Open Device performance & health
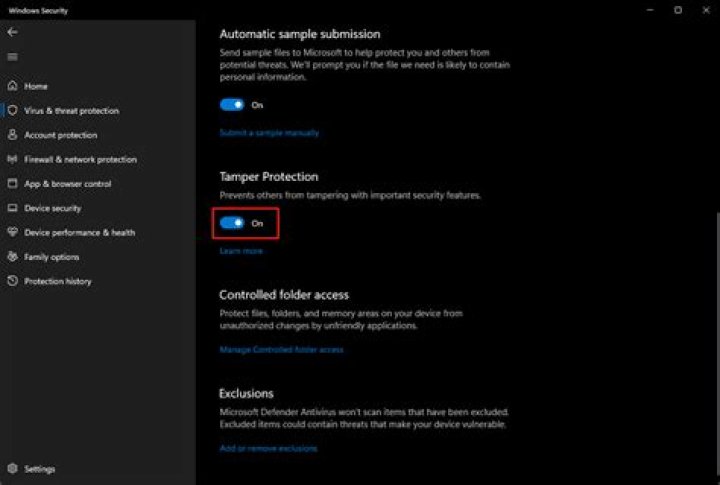The image size is (720, 485). tap(79, 232)
